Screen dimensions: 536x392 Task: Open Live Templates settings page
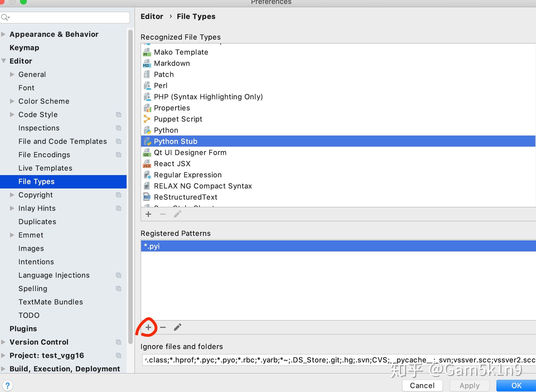point(45,168)
